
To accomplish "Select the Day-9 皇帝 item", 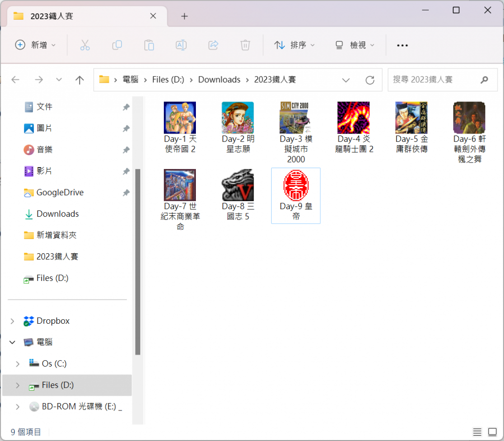I will 296,196.
